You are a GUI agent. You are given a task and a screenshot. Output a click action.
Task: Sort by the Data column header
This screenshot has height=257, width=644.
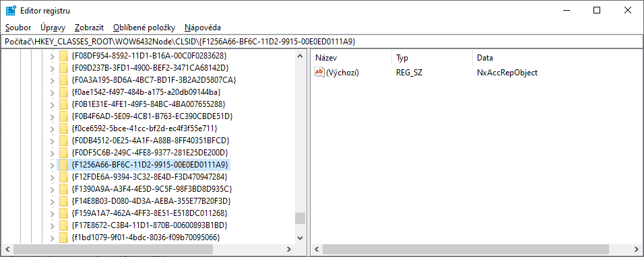tap(557, 58)
